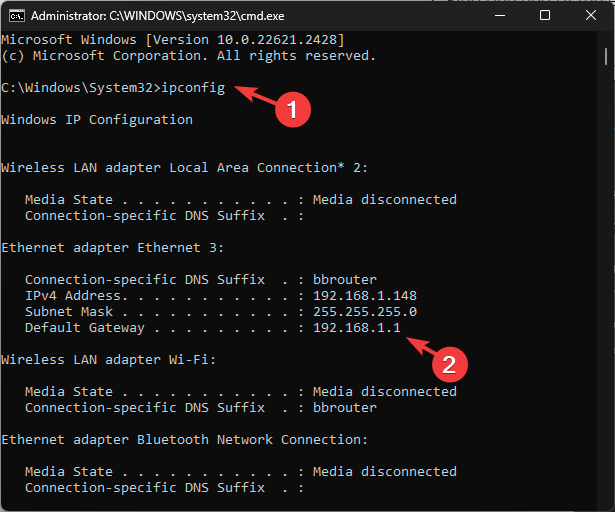
Task: Click the cmd.exe icon in title bar
Action: point(17,16)
